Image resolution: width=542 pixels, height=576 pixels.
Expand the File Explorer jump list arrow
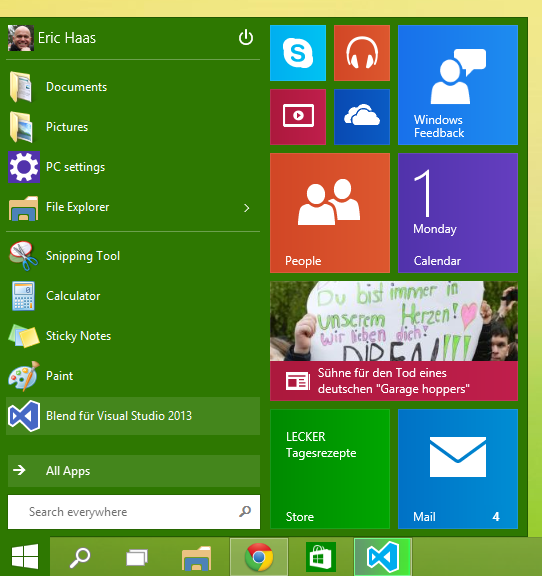tap(247, 208)
